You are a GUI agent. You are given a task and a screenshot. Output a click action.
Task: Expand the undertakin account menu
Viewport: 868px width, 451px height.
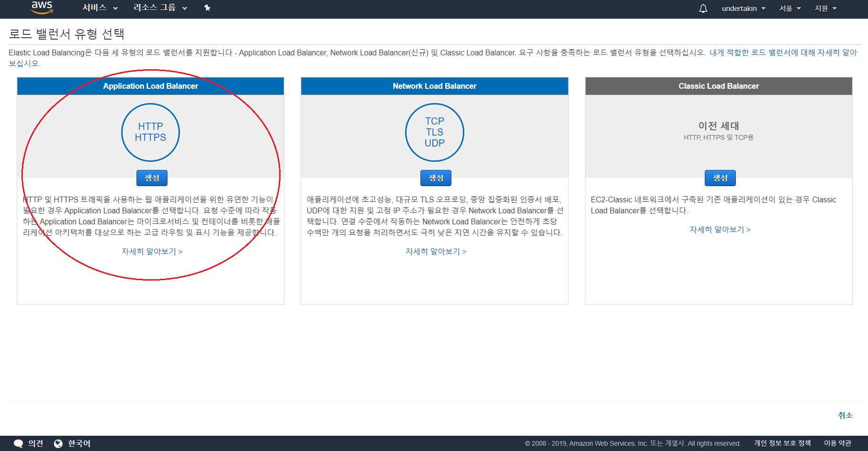(743, 9)
